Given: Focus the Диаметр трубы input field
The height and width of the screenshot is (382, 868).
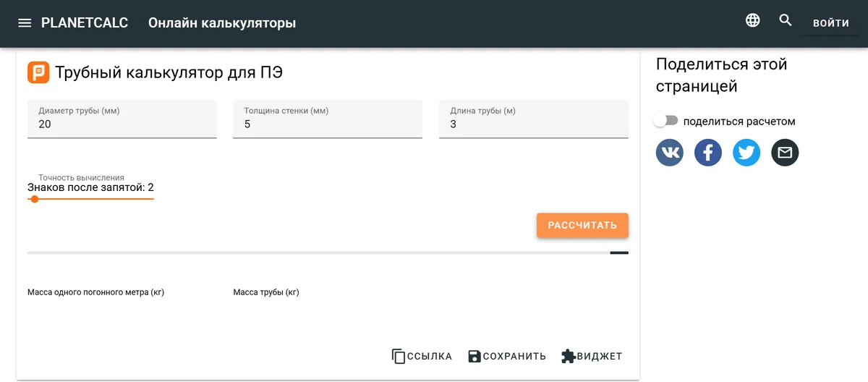Looking at the screenshot, I should (x=122, y=124).
